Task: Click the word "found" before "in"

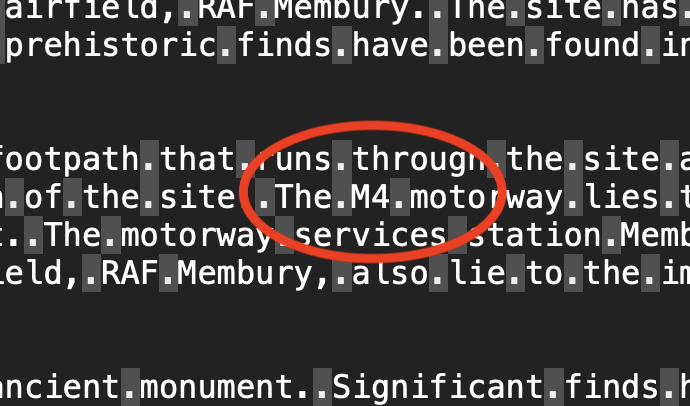Action: click(x=591, y=45)
